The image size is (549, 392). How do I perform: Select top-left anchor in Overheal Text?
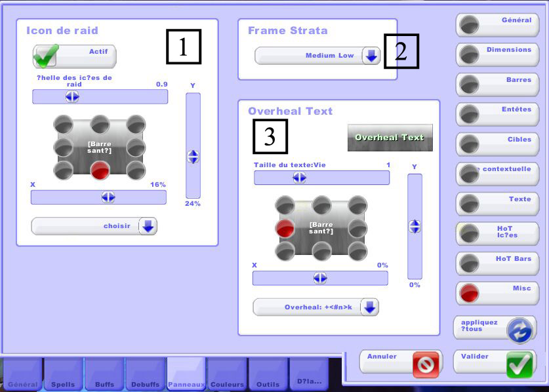click(285, 205)
